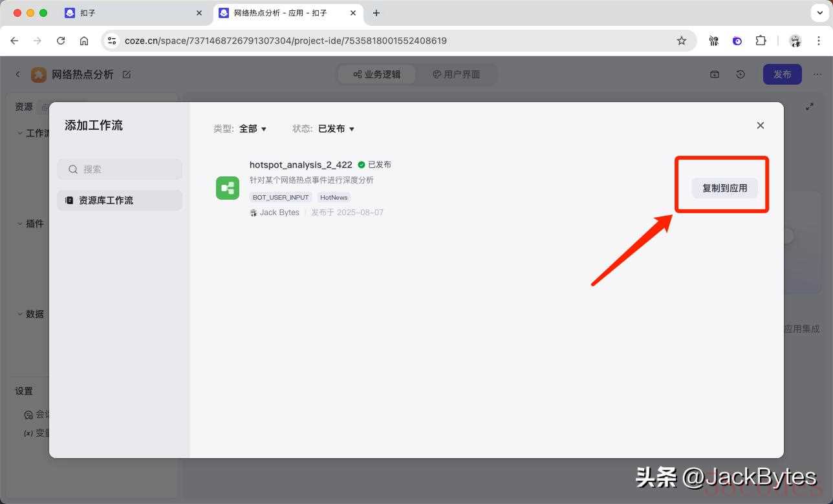Switch to the 扣子 browser tab
This screenshot has height=504, width=833.
pos(133,13)
